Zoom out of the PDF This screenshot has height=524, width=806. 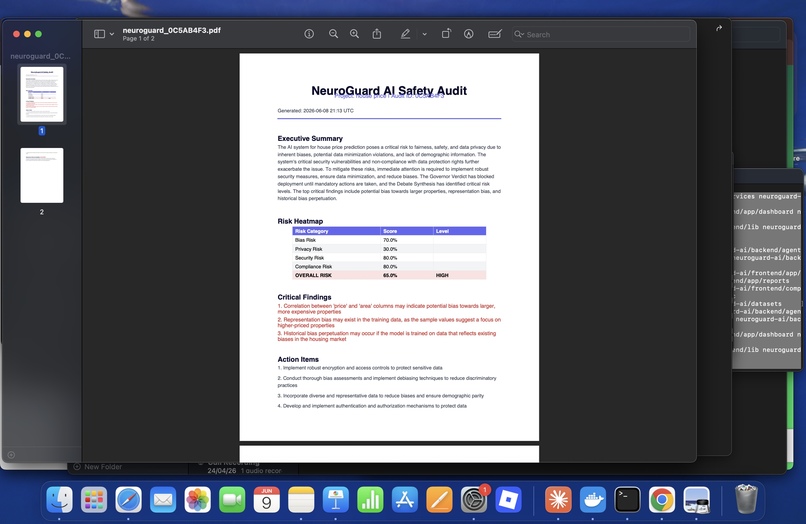(333, 34)
